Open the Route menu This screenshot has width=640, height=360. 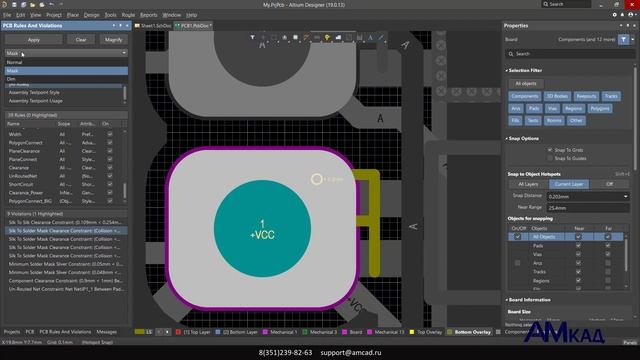[128, 15]
